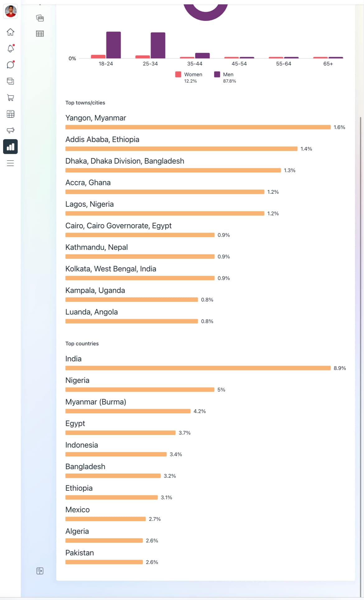The image size is (364, 600).
Task: Click the Women legend color swatch
Action: click(178, 74)
